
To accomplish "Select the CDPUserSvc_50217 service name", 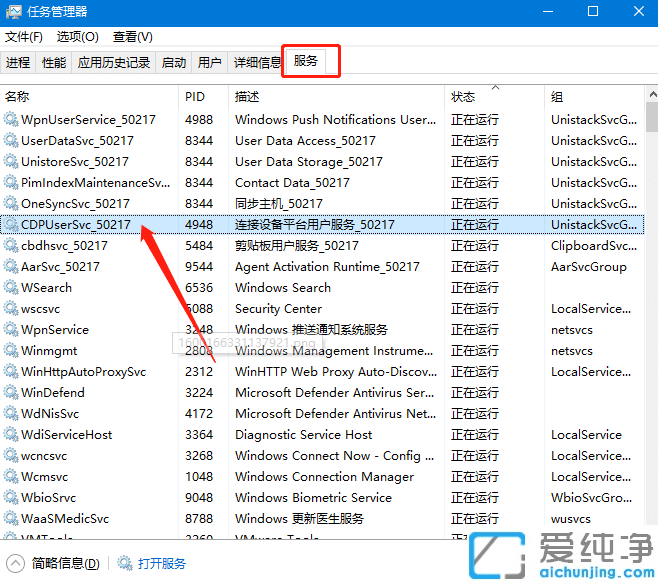I will click(76, 224).
